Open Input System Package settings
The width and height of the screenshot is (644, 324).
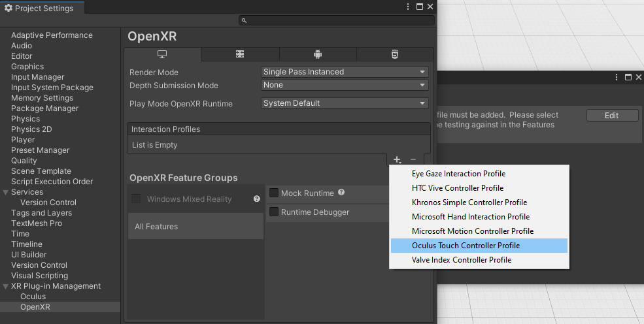[52, 88]
